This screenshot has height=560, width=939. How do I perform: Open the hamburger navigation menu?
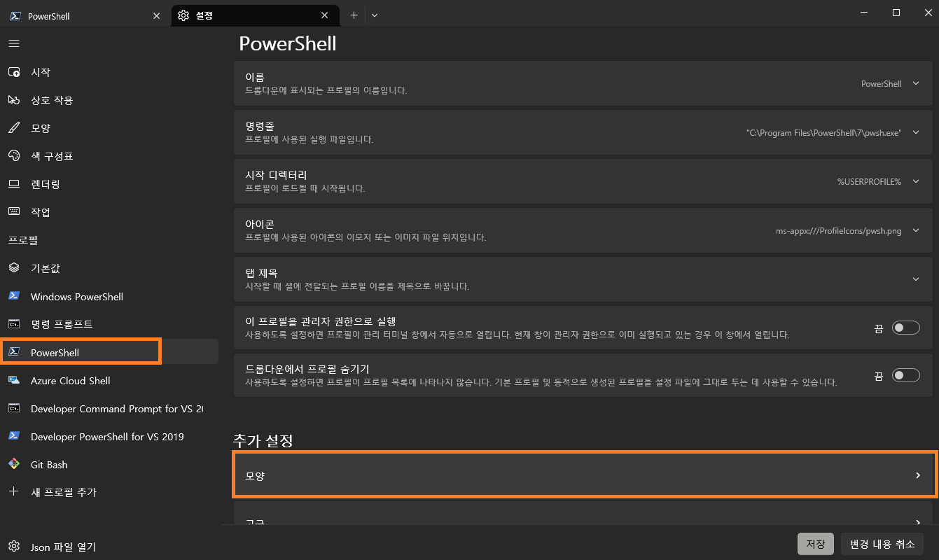14,43
